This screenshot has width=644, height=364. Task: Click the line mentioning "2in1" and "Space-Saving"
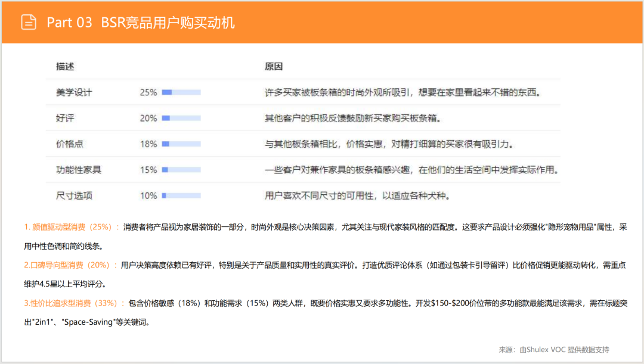(x=88, y=322)
